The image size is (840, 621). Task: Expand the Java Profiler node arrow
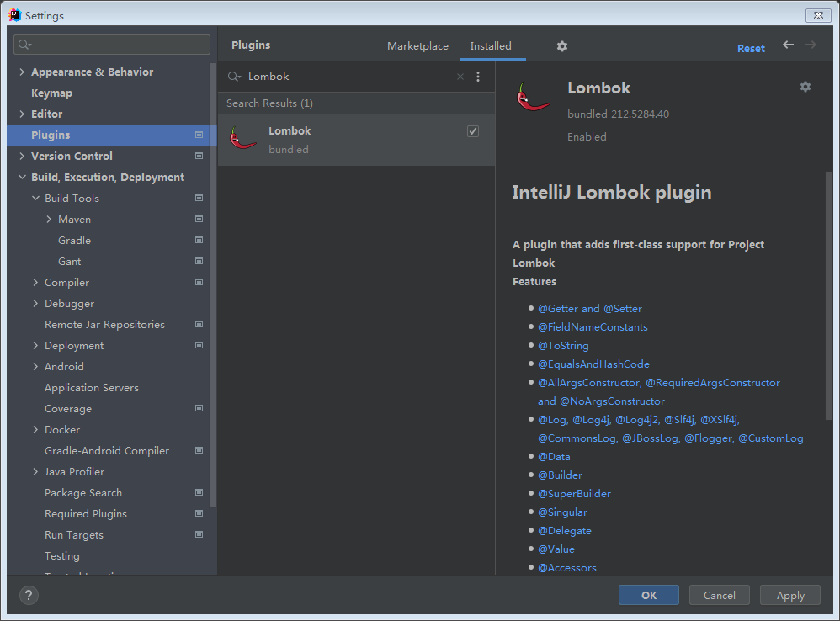click(x=35, y=471)
